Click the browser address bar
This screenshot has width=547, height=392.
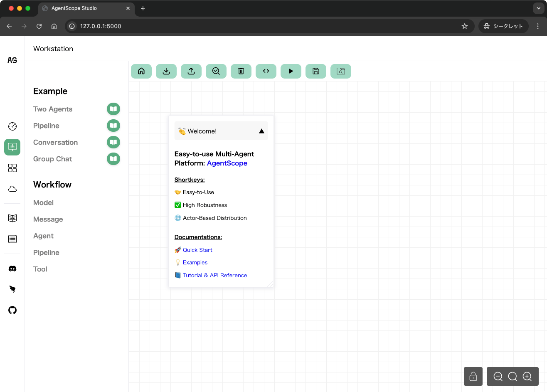(269, 26)
